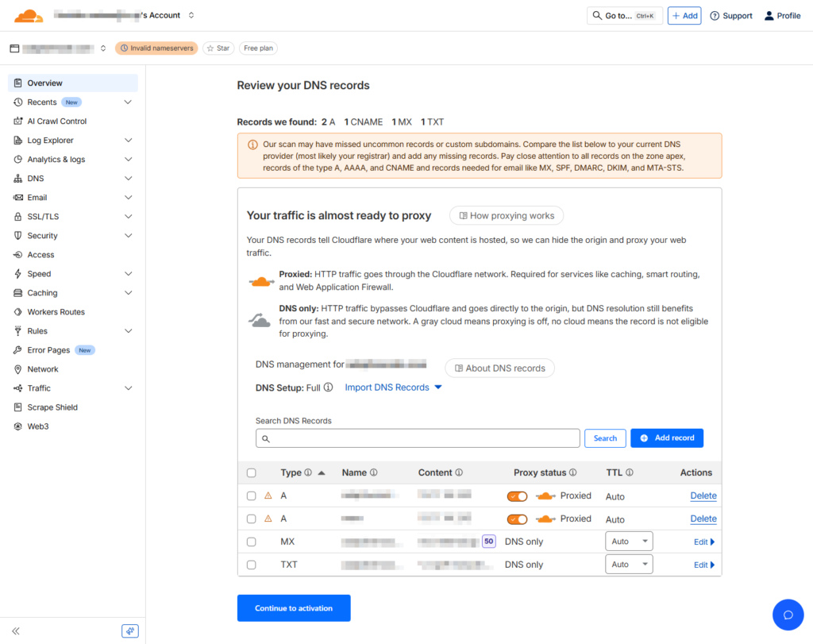Viewport: 813px width, 644px height.
Task: Click the TTL column info icon
Action: click(x=630, y=472)
